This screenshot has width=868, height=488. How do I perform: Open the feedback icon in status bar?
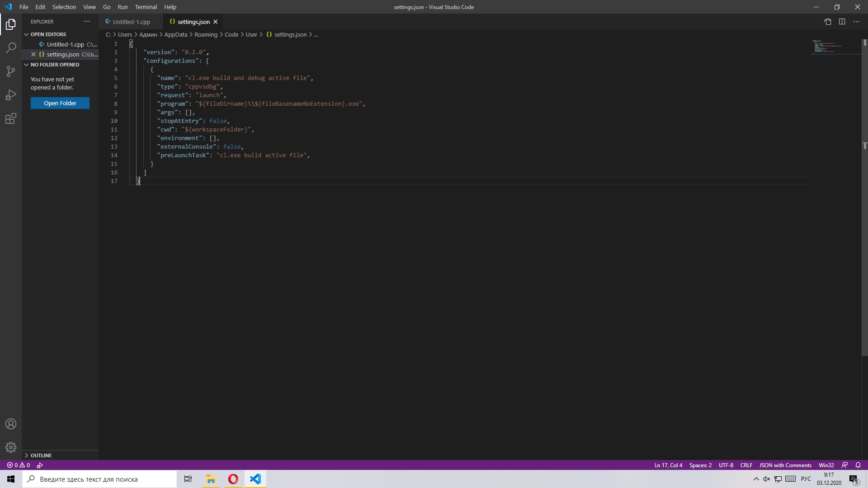point(844,465)
